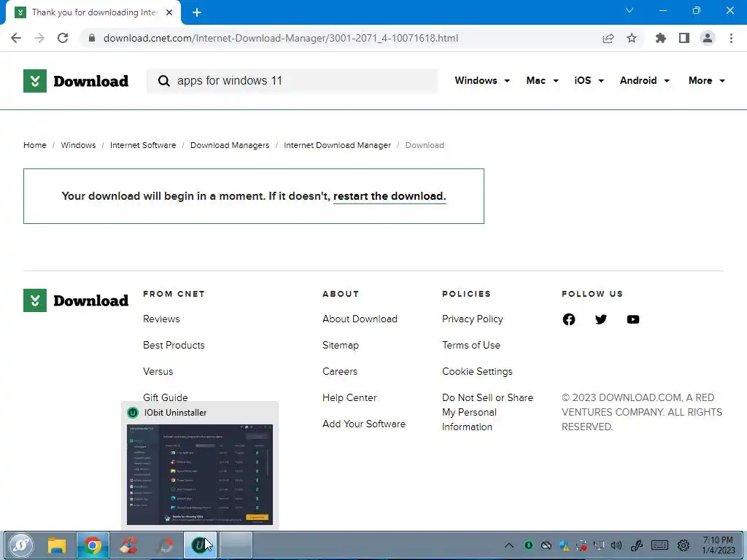Image resolution: width=747 pixels, height=560 pixels.
Task: Open CCleaner from the taskbar
Action: point(128,545)
